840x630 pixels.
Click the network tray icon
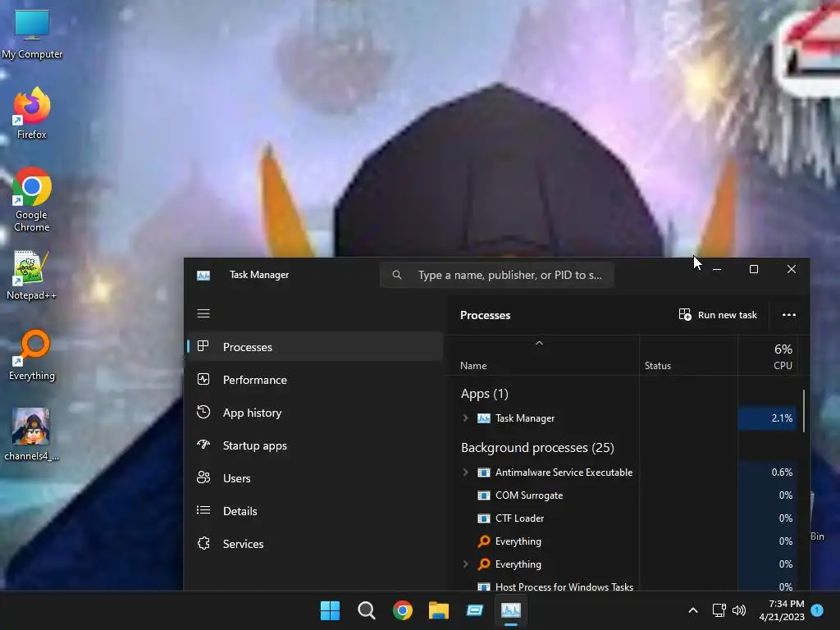click(719, 610)
